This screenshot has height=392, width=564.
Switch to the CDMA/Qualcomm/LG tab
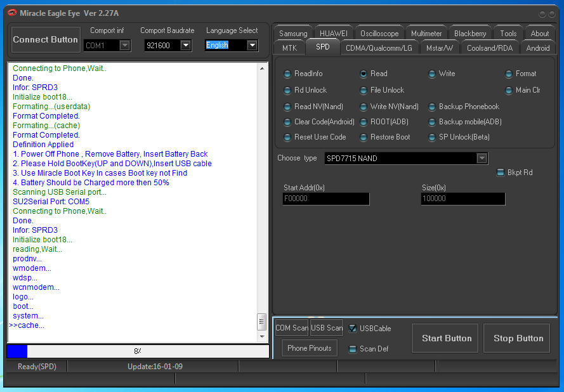coord(379,48)
